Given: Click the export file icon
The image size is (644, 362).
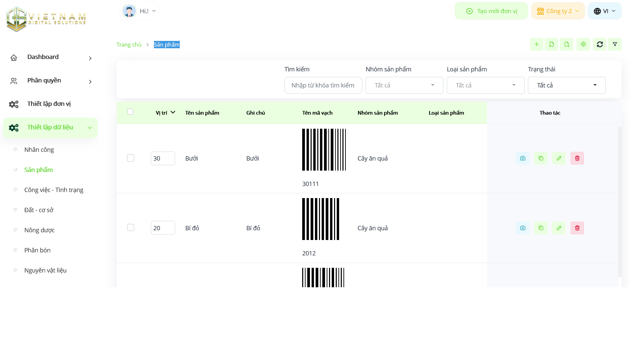Looking at the screenshot, I should 566,44.
